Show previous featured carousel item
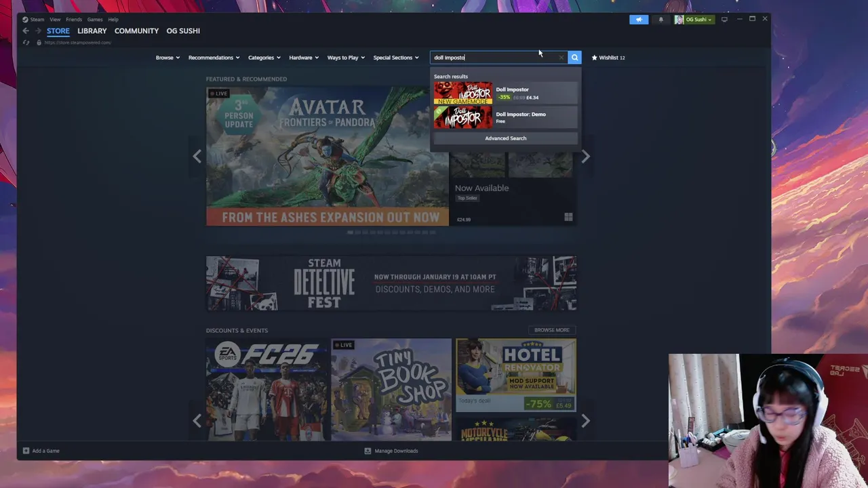Image resolution: width=868 pixels, height=488 pixels. [197, 157]
